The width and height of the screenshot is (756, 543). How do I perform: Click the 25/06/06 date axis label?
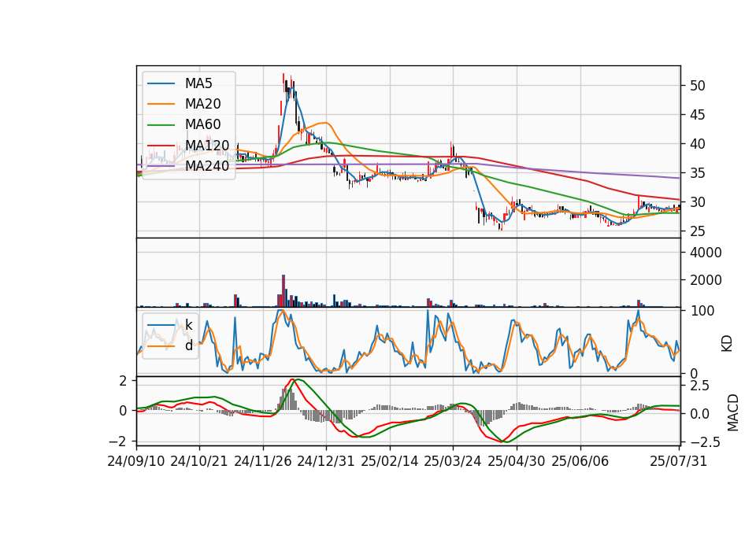click(x=580, y=461)
